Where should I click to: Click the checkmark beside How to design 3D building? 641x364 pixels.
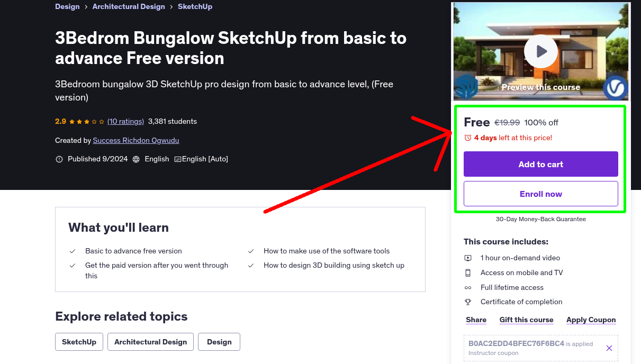coord(251,266)
